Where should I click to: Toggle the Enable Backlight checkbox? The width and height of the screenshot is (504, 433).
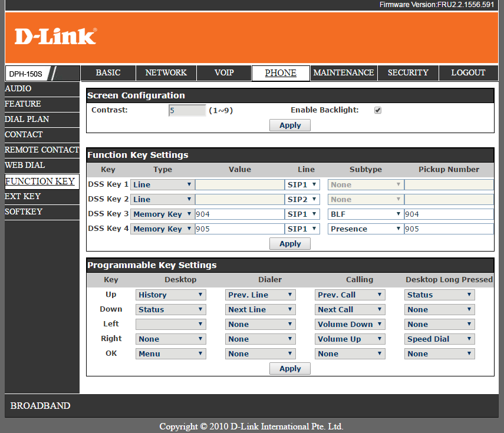(x=378, y=110)
